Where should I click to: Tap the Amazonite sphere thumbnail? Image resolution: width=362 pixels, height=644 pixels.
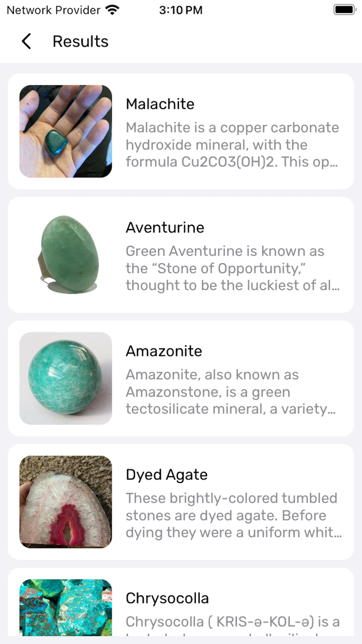(65, 377)
